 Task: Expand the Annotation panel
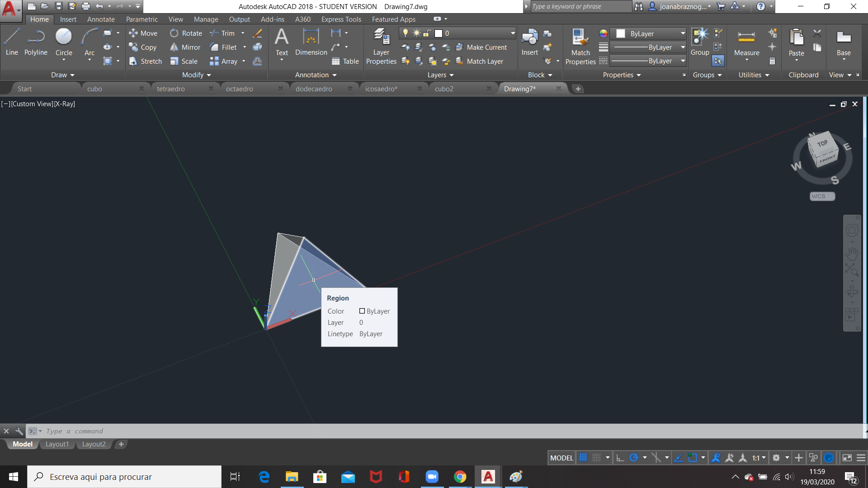click(x=316, y=75)
